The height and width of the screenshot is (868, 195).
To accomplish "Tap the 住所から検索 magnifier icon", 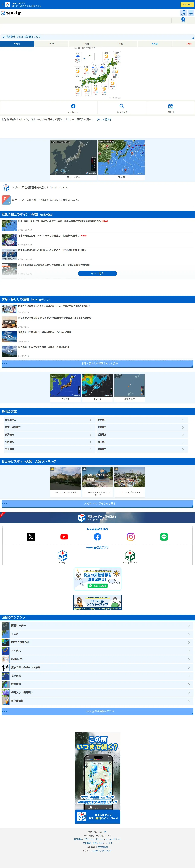I will tap(122, 106).
